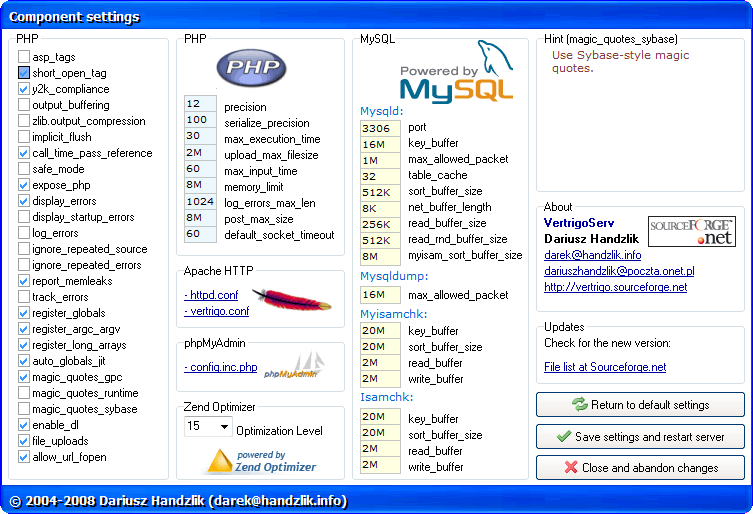Enable the asp_tags checkbox
Screen dimensions: 753x514
click(x=24, y=57)
